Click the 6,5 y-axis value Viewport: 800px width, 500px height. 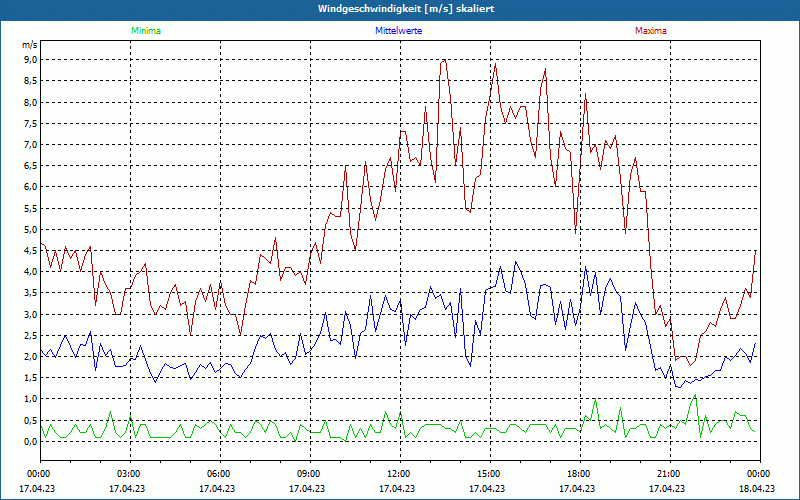(x=31, y=166)
